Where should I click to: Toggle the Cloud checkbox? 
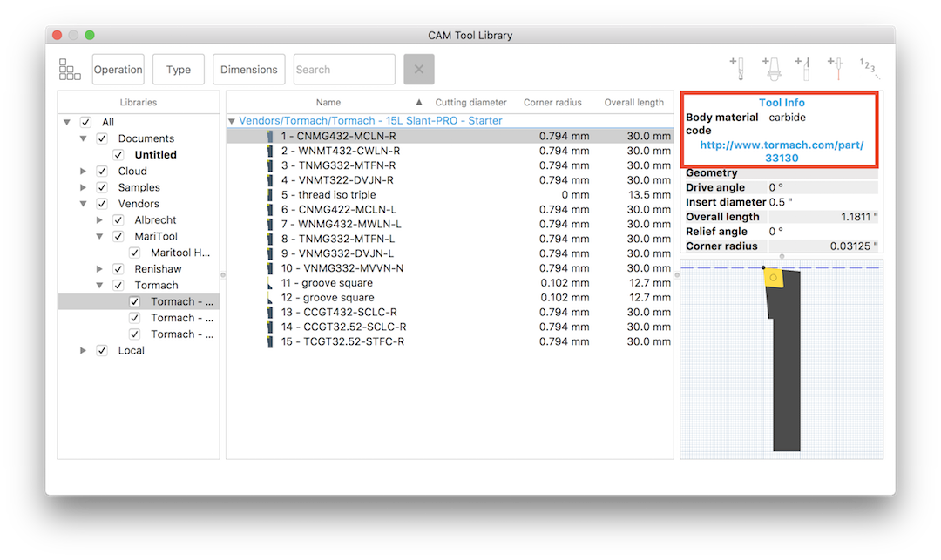tap(102, 172)
